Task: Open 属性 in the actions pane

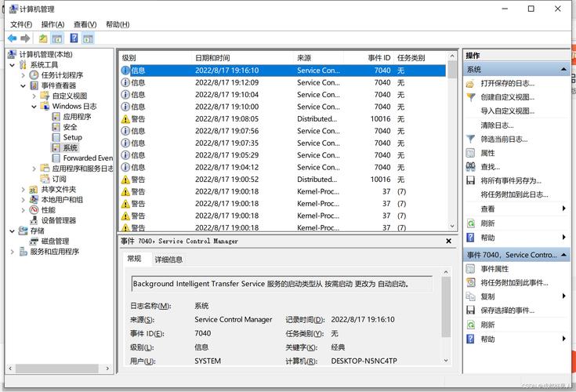Action: [487, 153]
